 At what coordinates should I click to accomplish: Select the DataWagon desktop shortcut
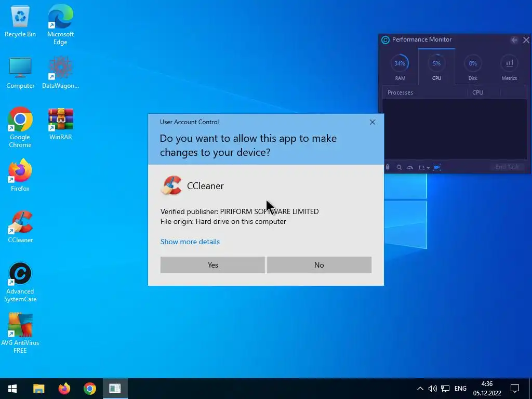[x=60, y=73]
